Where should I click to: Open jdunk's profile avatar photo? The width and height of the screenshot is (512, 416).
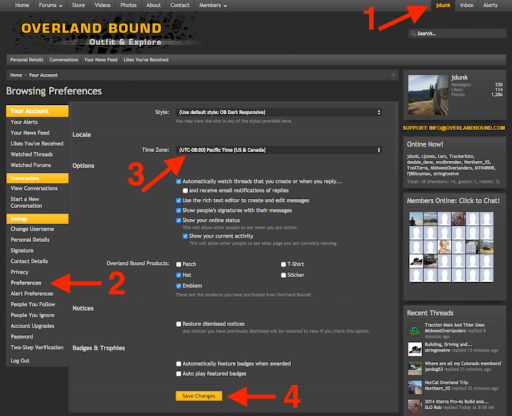pos(428,95)
